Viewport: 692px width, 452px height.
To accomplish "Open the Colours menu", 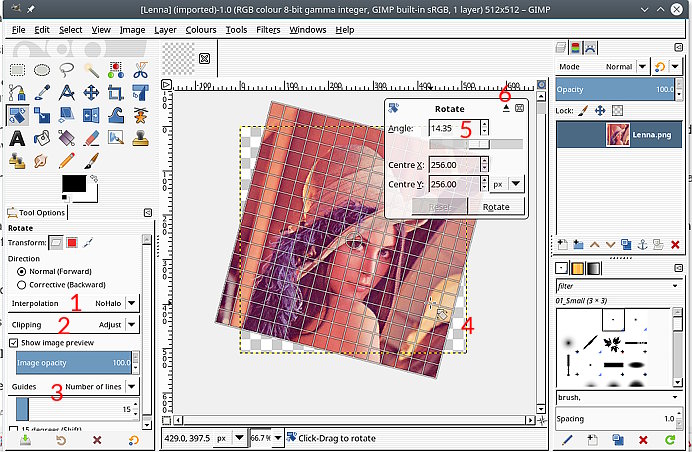I will (200, 30).
